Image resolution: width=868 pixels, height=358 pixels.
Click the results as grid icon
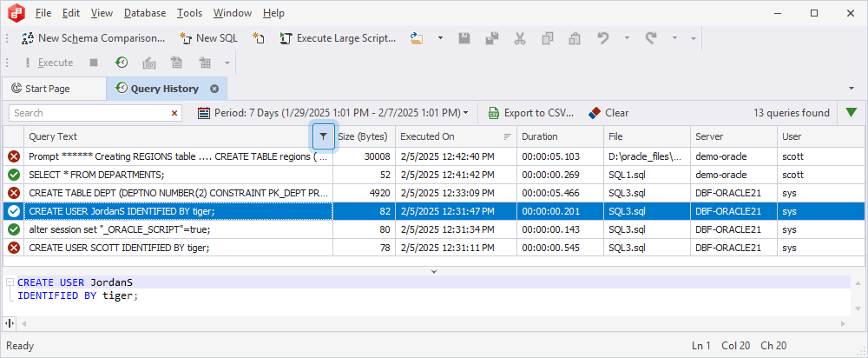coord(206,63)
